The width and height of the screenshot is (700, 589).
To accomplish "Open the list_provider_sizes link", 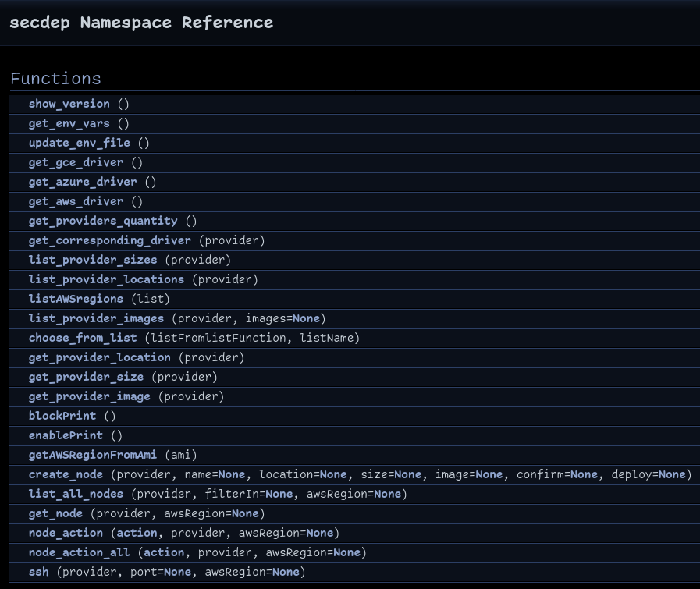I will 93,260.
